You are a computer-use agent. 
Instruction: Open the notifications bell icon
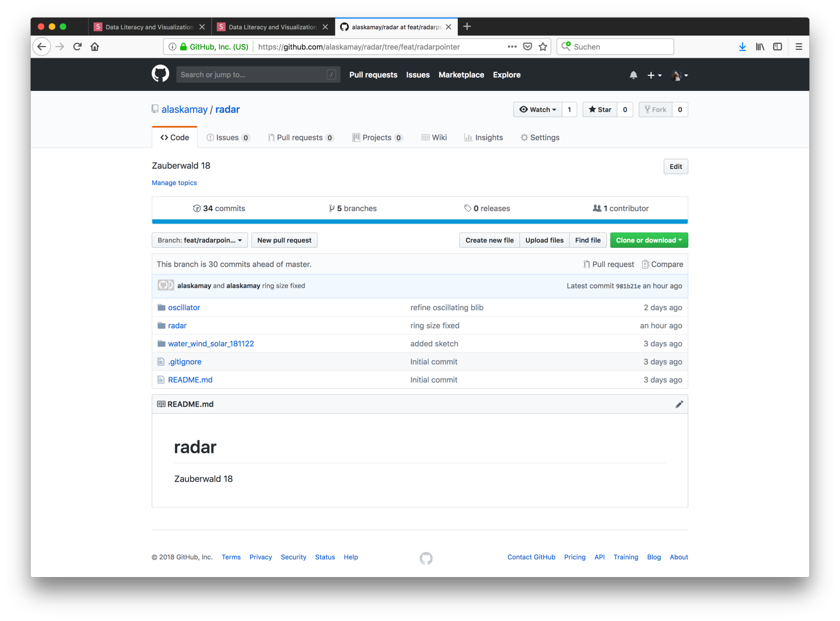pos(633,75)
